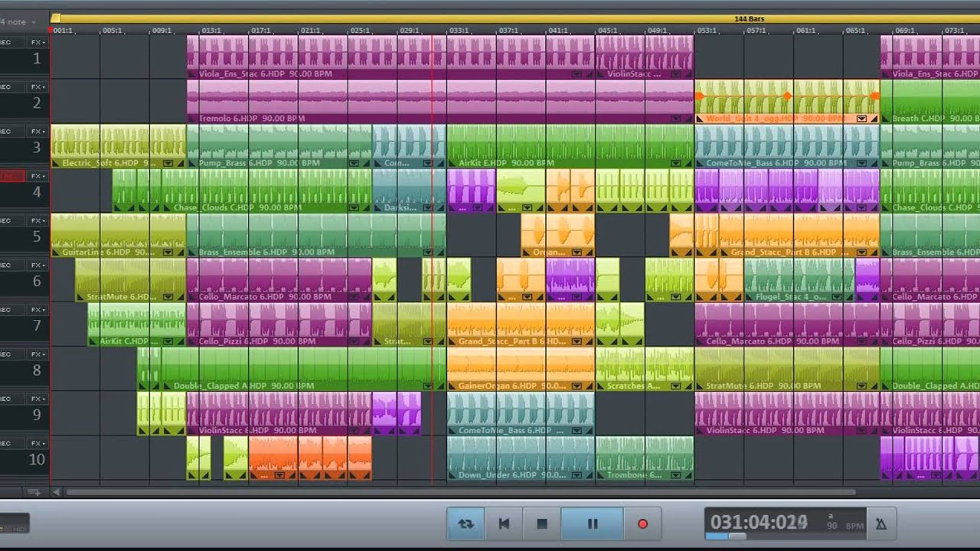Select the AirKit C.HDP clip on track 7
This screenshot has width=980, height=551.
click(137, 324)
